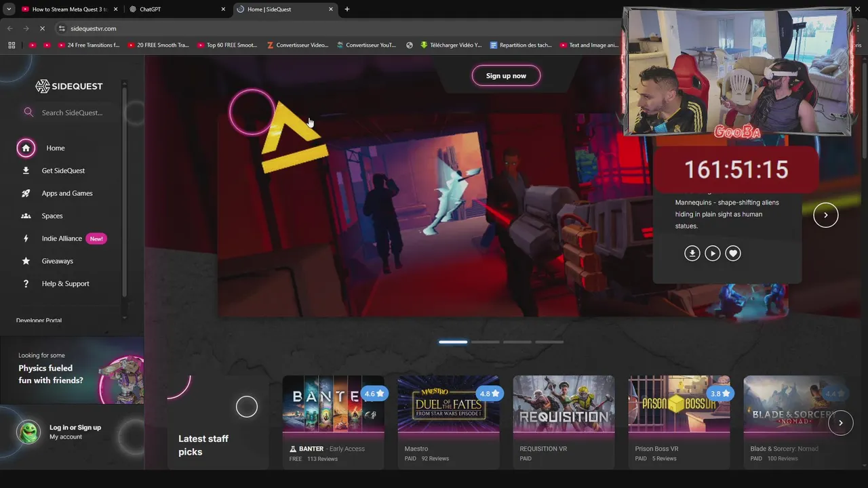Image resolution: width=868 pixels, height=488 pixels.
Task: Click the download icon beside Get SideQuest
Action: pos(26,171)
